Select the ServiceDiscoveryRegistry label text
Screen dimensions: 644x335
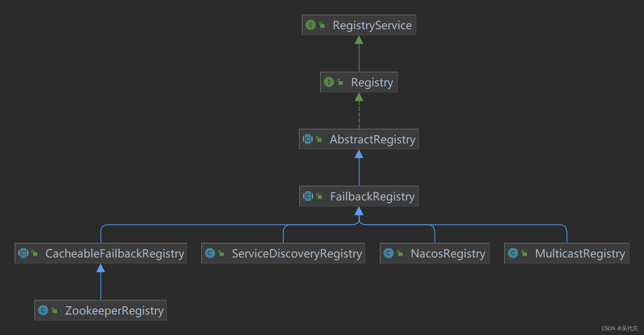click(297, 253)
